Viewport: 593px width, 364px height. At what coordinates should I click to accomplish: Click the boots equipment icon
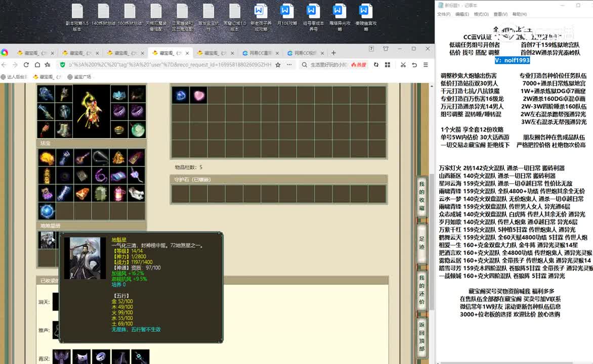click(64, 129)
